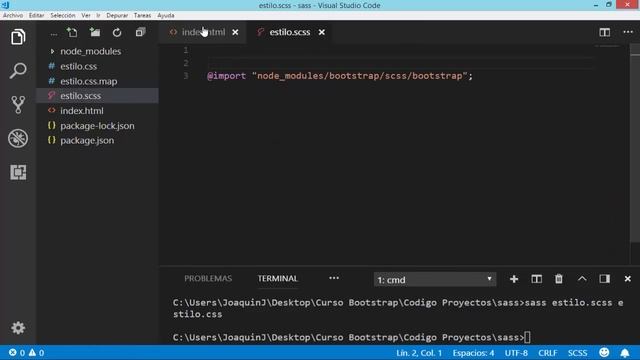Open the Archivo menu
The image size is (640, 360).
click(x=13, y=16)
